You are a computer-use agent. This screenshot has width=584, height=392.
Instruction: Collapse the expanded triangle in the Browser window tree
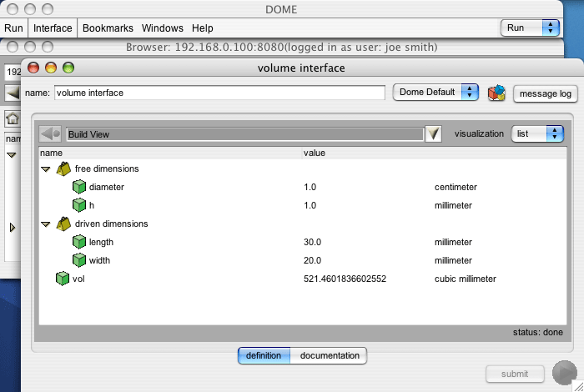point(12,155)
